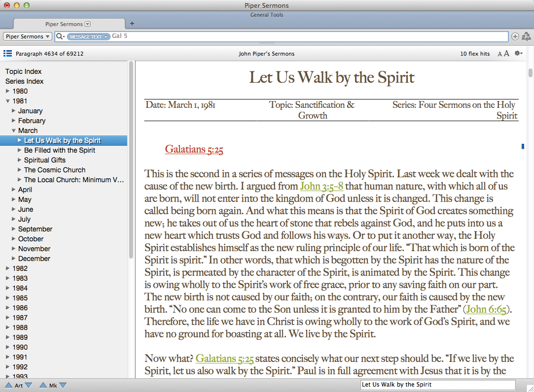Open the Piper Sermons module selector
This screenshot has width=534, height=392.
click(x=28, y=36)
